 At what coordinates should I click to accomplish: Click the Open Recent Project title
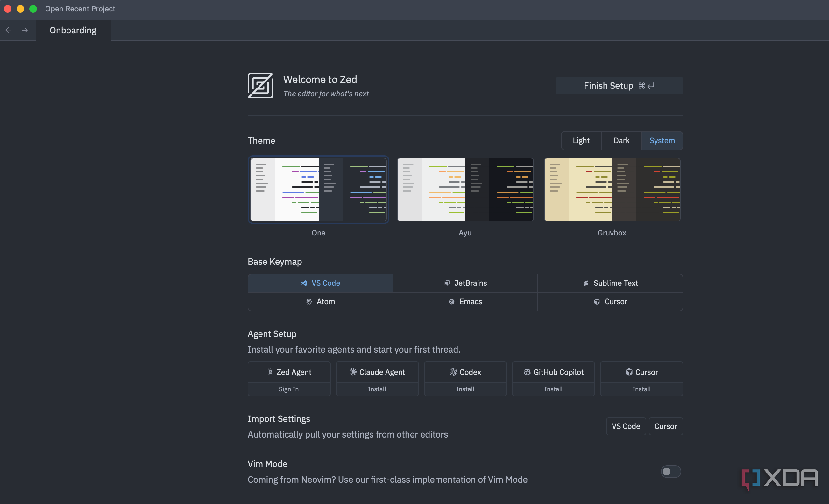pos(80,9)
